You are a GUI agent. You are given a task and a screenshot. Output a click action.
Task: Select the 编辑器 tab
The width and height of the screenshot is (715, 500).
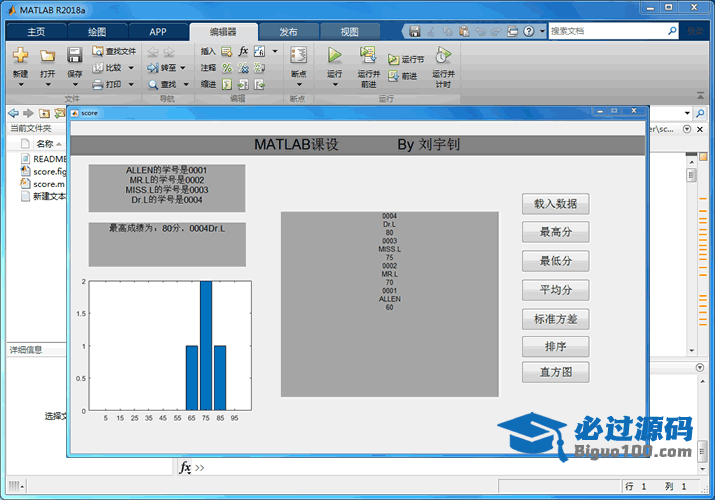223,31
